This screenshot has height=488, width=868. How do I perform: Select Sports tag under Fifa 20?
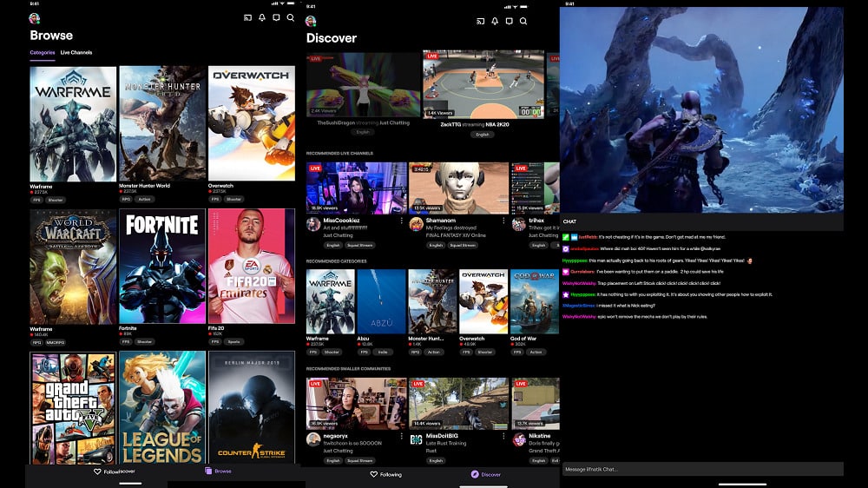click(233, 342)
